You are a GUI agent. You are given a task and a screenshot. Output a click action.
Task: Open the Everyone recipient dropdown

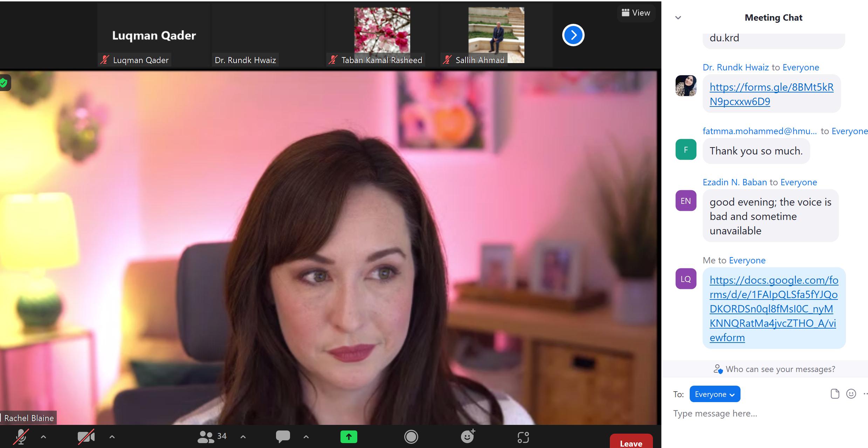715,394
